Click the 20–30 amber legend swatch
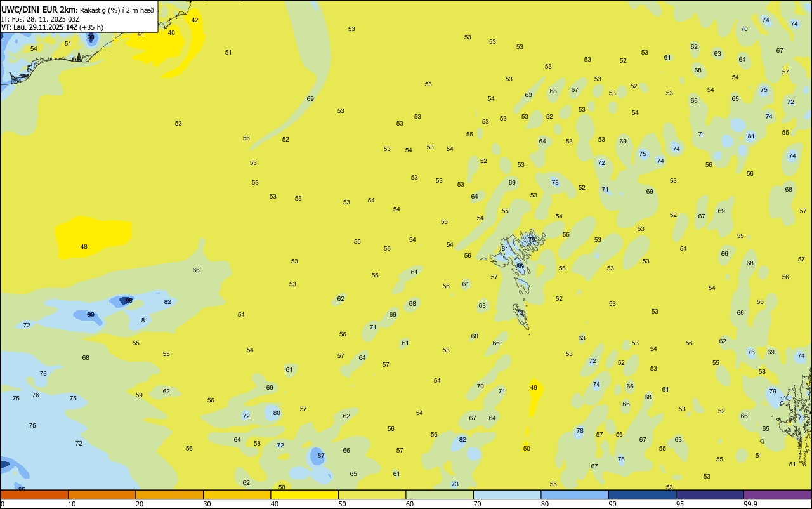 [169, 494]
